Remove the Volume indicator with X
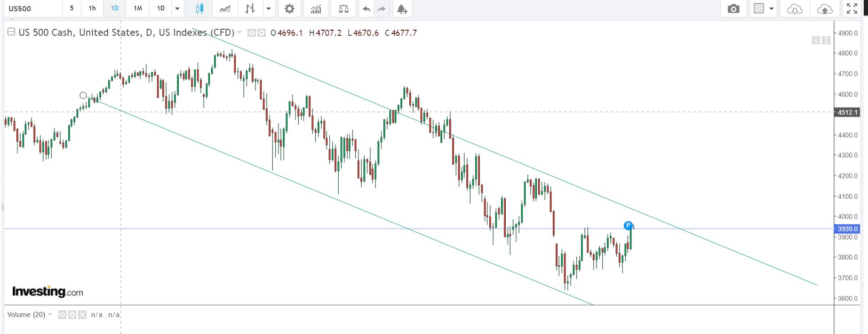868x334 pixels. click(82, 315)
